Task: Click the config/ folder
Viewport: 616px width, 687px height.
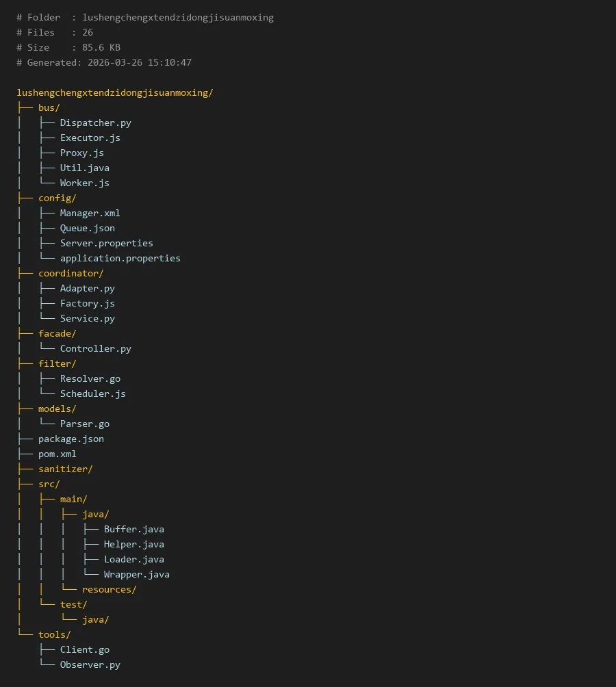Action: pos(57,198)
